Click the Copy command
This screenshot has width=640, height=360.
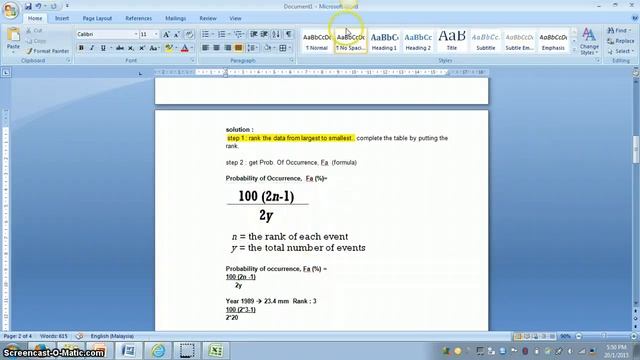pyautogui.click(x=36, y=41)
